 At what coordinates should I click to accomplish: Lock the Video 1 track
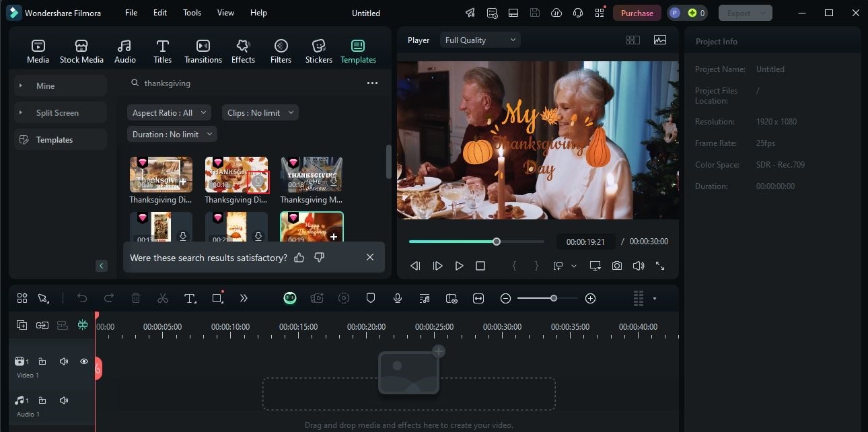[x=42, y=361]
